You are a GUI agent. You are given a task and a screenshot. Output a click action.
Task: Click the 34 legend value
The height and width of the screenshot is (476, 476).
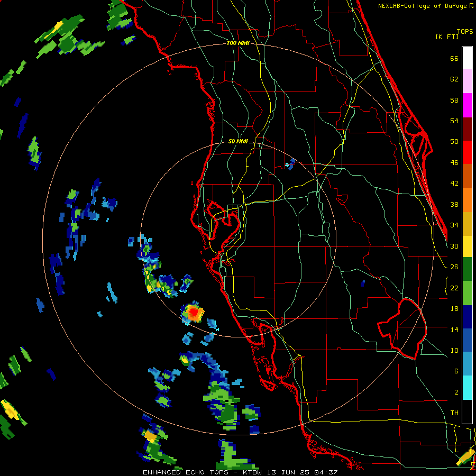(x=454, y=225)
